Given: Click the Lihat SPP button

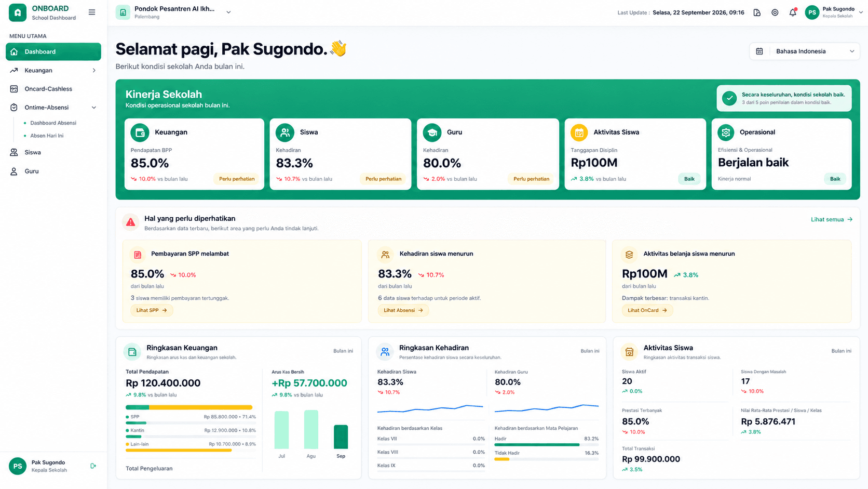Looking at the screenshot, I should (152, 310).
